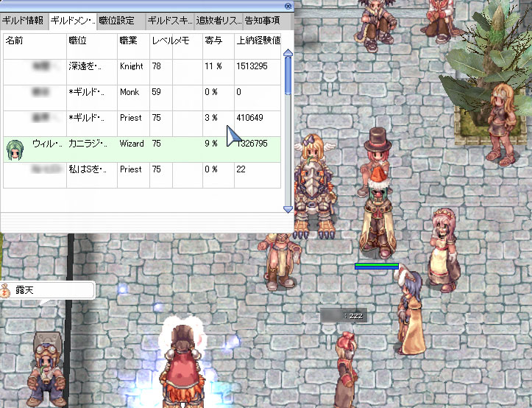Screen dimensions: 532x408
Task: Click the experience value 410649
Action: (x=249, y=118)
